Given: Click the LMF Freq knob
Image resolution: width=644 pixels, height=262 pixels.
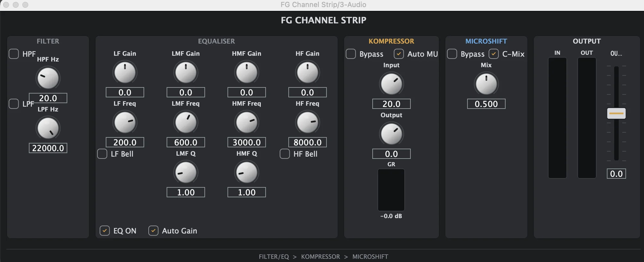Looking at the screenshot, I should (x=186, y=122).
